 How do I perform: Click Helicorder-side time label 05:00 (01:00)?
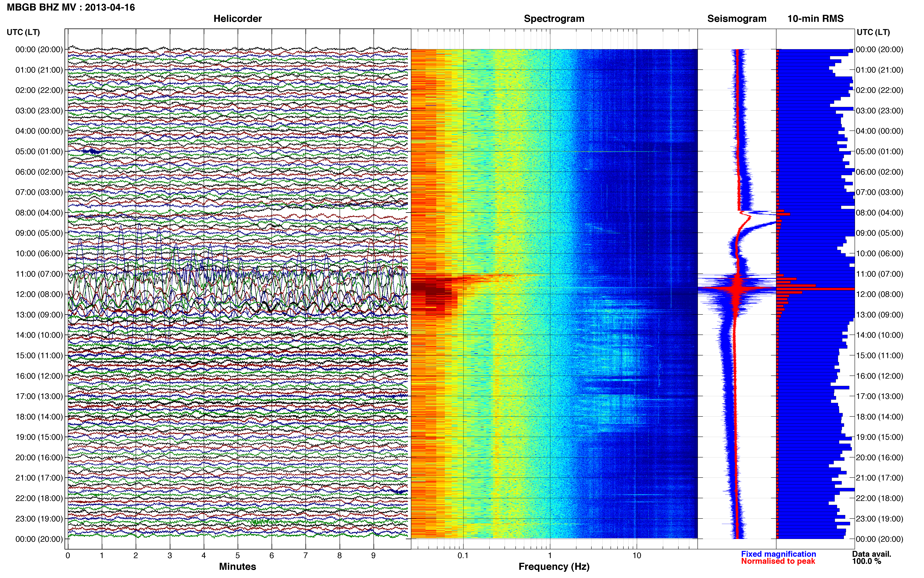(x=39, y=151)
